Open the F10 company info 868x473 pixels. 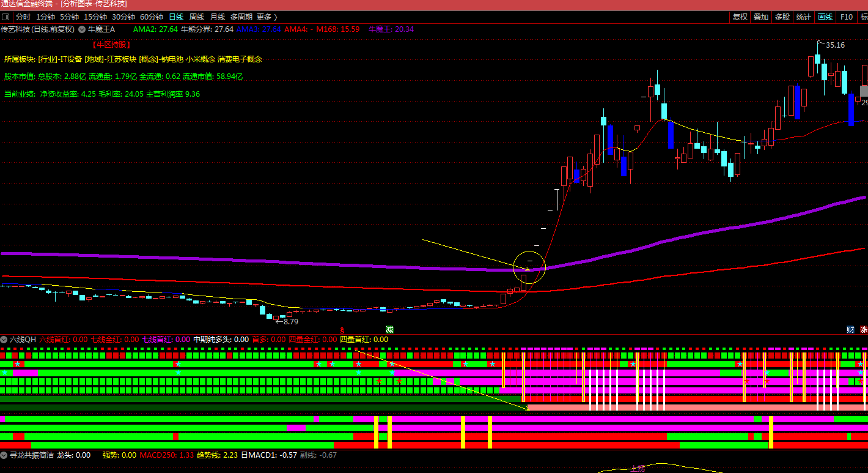[847, 17]
